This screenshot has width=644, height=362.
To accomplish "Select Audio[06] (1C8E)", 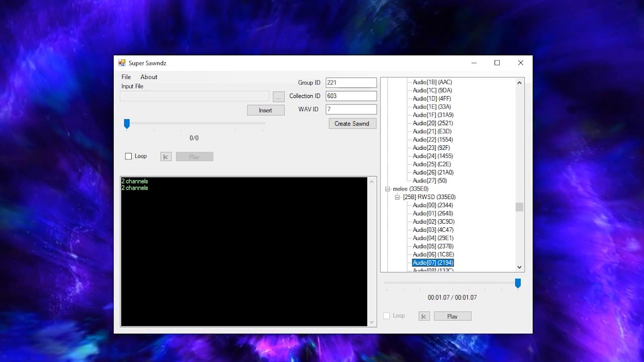I will [x=433, y=254].
